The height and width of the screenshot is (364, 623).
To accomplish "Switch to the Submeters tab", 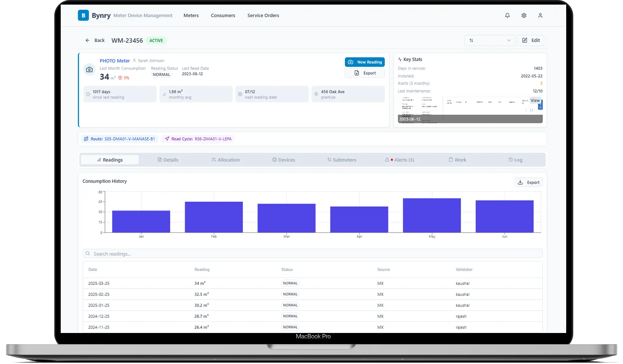I will (x=342, y=160).
